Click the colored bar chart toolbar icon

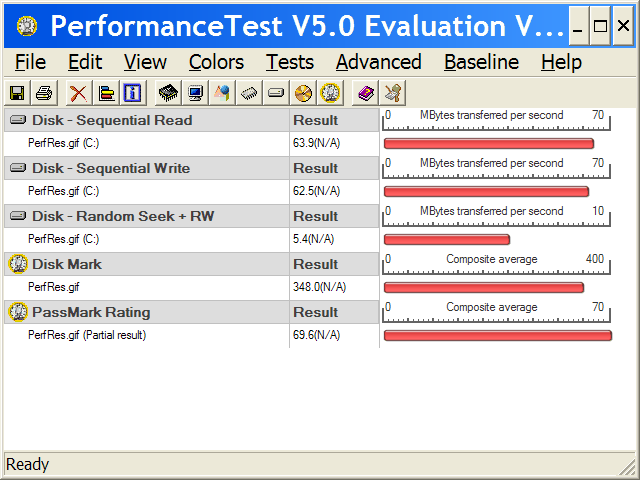pyautogui.click(x=106, y=93)
